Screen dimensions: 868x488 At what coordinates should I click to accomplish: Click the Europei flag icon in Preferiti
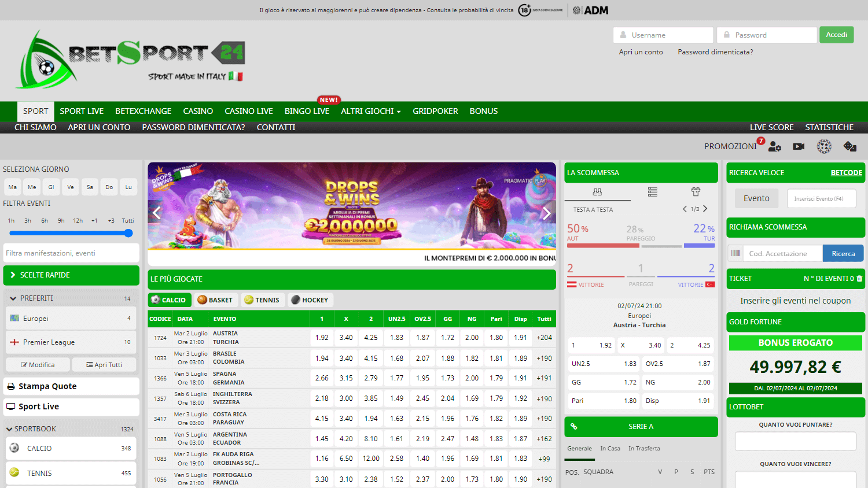[x=14, y=318]
